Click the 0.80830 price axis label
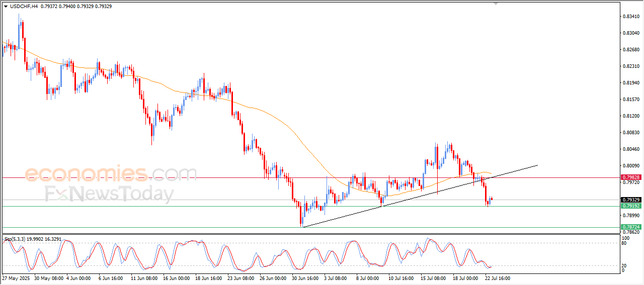This screenshot has width=644, height=285. 631,133
